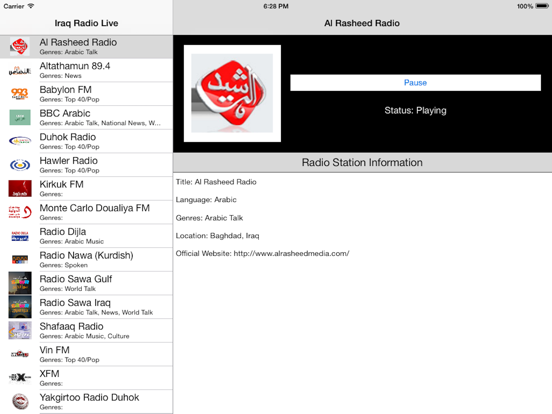Select Shafaaq Radio station name
The image size is (552, 414).
tap(71, 326)
